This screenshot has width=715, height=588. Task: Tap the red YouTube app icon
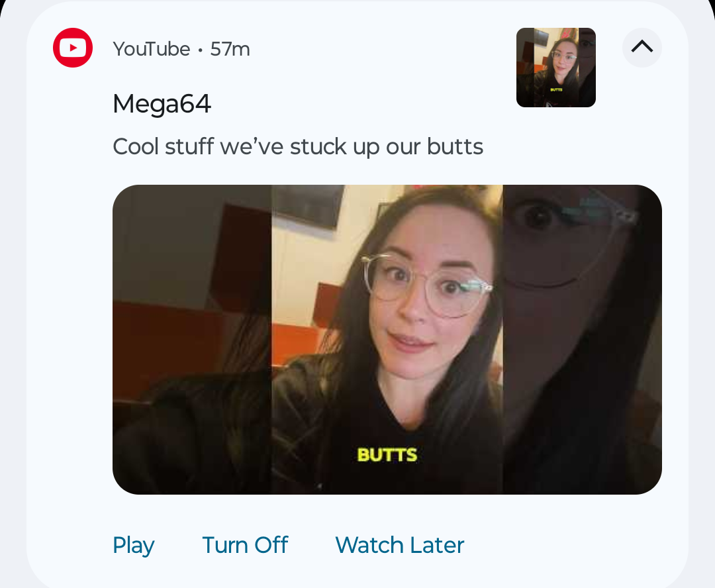click(73, 48)
